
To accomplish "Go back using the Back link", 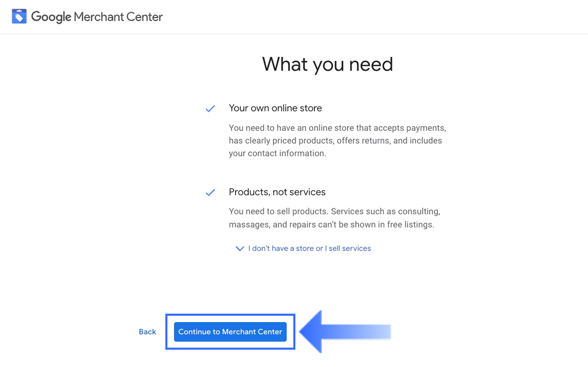I will 147,332.
